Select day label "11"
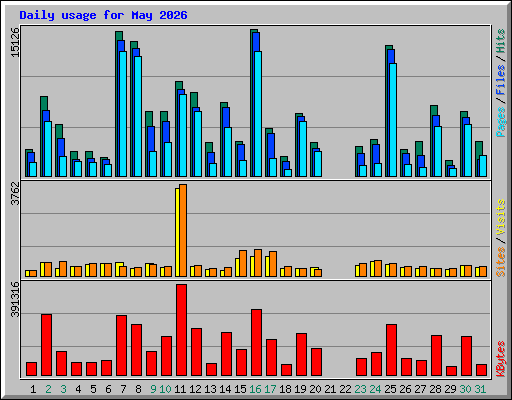The height and width of the screenshot is (400, 512). (180, 389)
